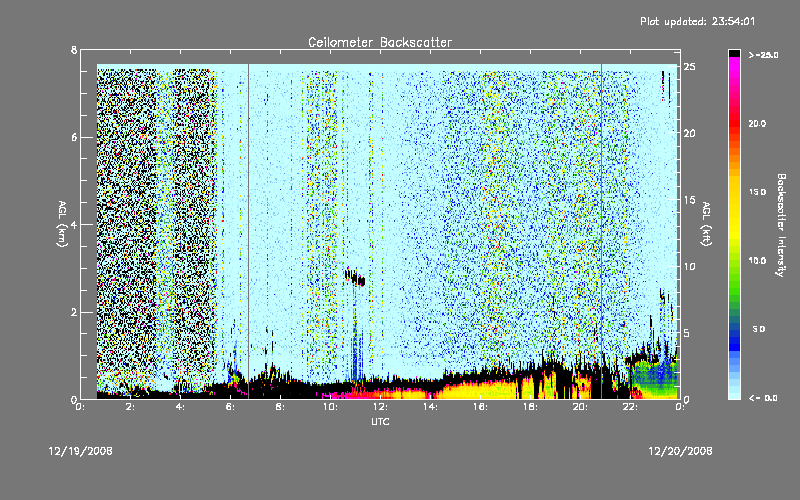Image resolution: width=800 pixels, height=500 pixels.
Task: Select the '2:' hour tick on UTC axis
Action: tap(131, 407)
